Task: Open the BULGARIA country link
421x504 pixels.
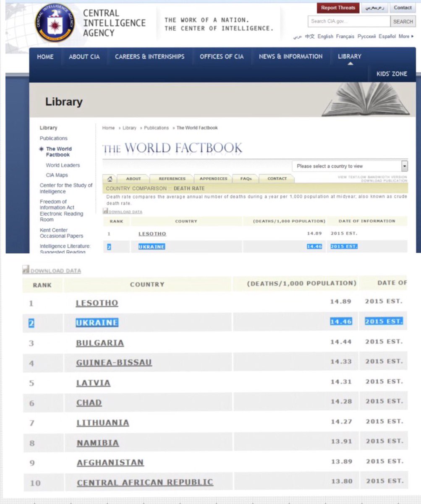Action: click(100, 343)
